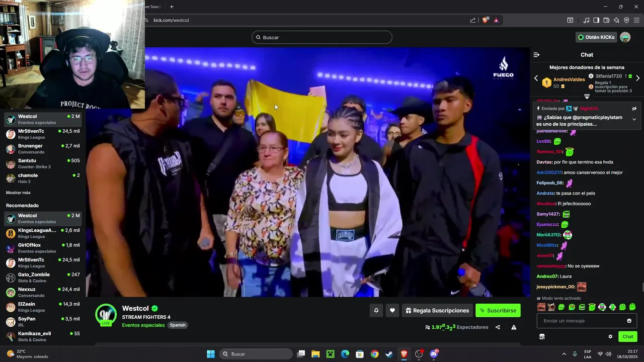Open Gato_Zombiie Slots & Casino channel
This screenshot has width=644, height=362.
point(43,278)
